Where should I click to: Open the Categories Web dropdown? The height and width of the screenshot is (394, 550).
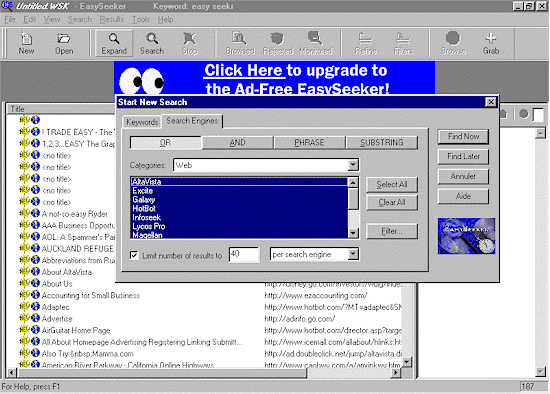click(353, 165)
